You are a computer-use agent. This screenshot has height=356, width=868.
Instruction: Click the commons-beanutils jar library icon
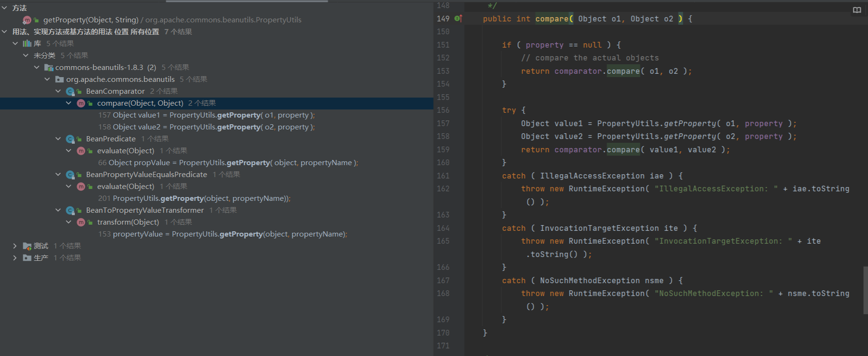tap(49, 67)
